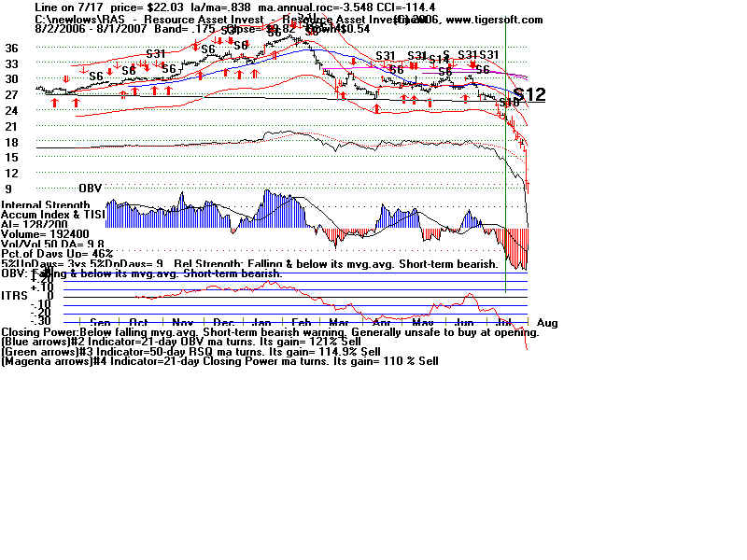The image size is (747, 560).
Task: Click the 'OBV: Falling & below' status line
Action: tap(142, 273)
